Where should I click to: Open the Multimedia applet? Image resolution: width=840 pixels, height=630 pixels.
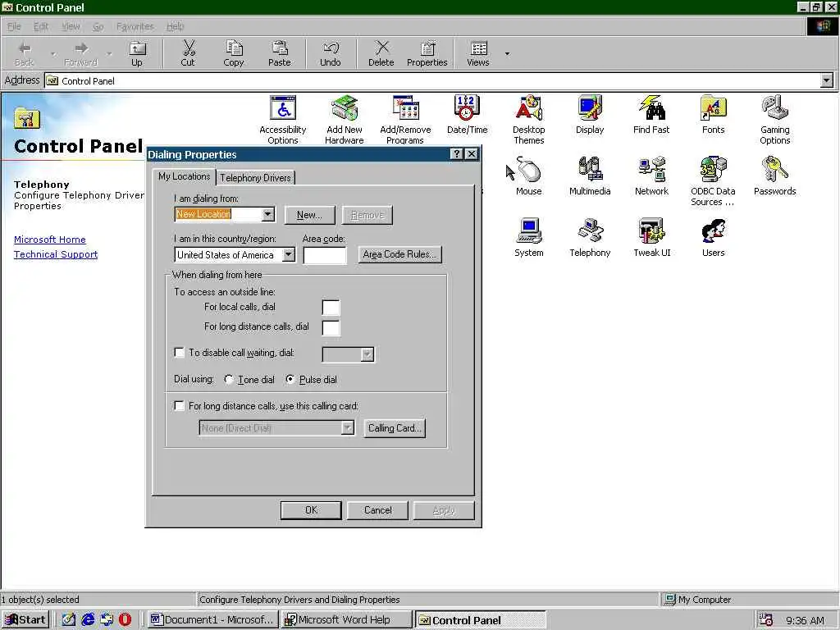[590, 176]
